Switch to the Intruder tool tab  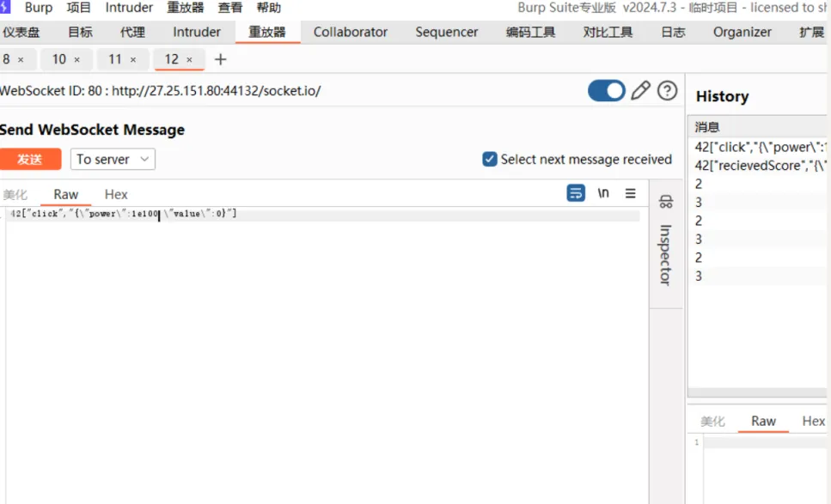coord(197,32)
